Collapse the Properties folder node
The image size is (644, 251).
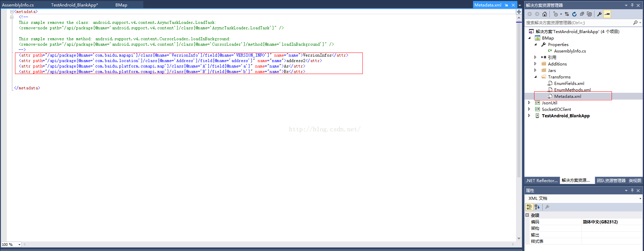[535, 44]
